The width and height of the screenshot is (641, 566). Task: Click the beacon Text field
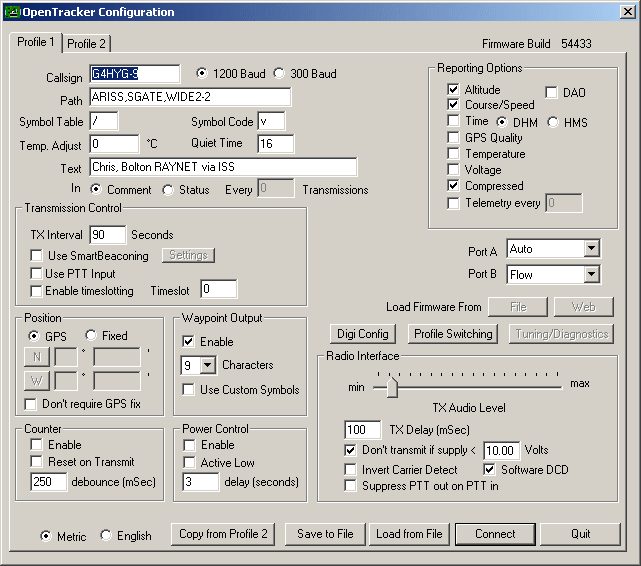(x=223, y=167)
